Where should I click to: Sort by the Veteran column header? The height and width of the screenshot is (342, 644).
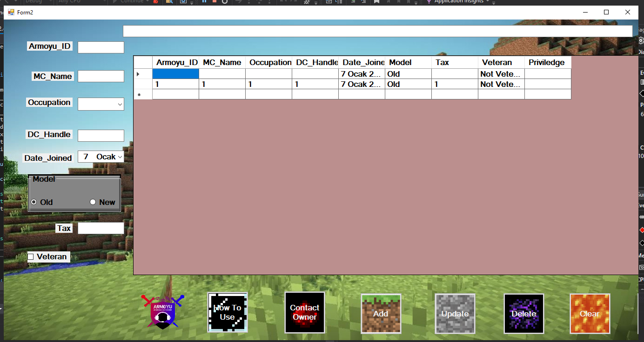click(x=502, y=63)
